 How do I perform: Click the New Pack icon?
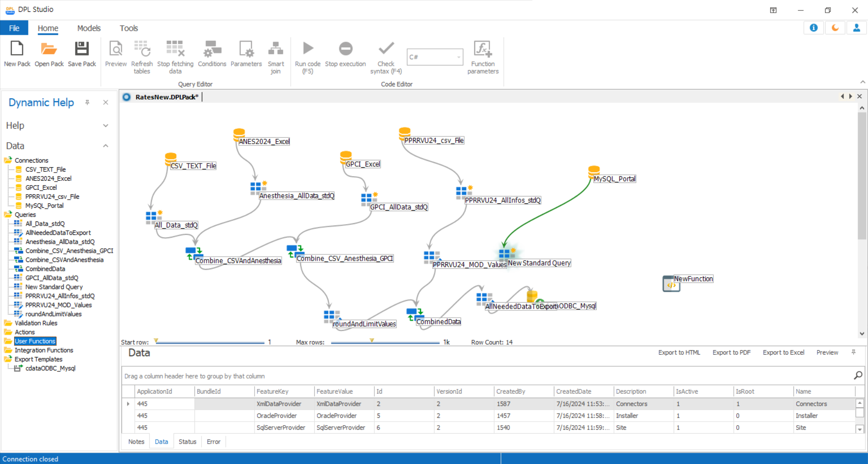17,49
